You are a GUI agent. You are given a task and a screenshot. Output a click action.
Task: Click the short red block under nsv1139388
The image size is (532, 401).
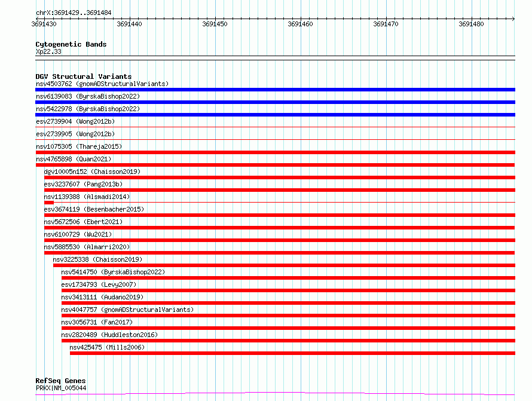(x=49, y=203)
